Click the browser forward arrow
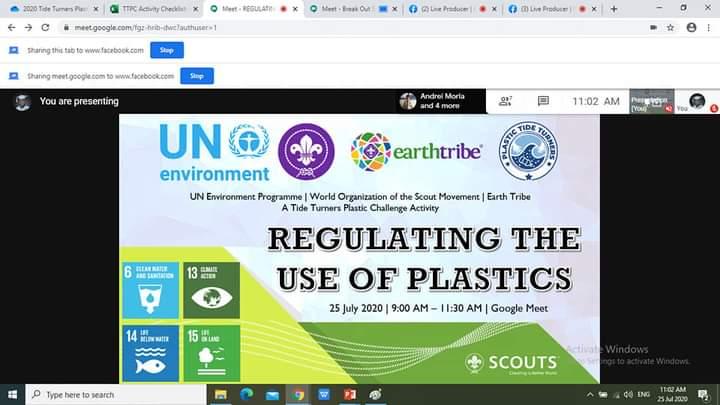The height and width of the screenshot is (405, 720). point(28,28)
